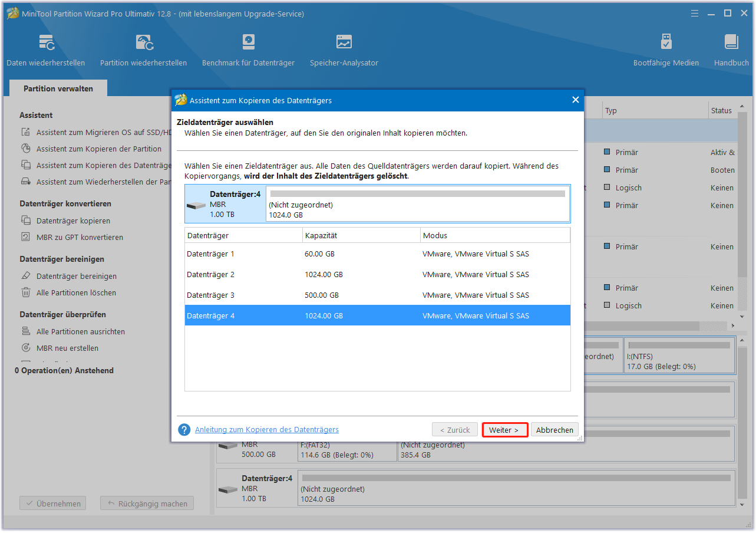Open Partition wiederherstellen tool

pyautogui.click(x=143, y=50)
